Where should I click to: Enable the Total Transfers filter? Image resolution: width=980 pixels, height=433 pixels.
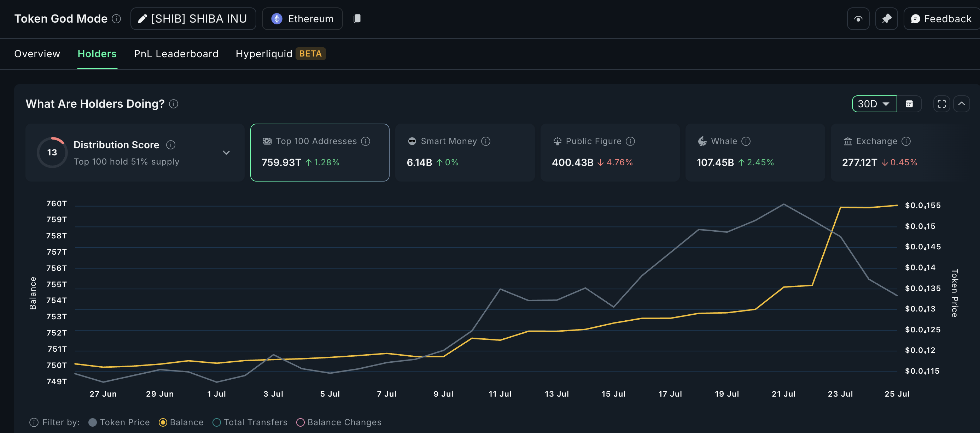click(216, 422)
